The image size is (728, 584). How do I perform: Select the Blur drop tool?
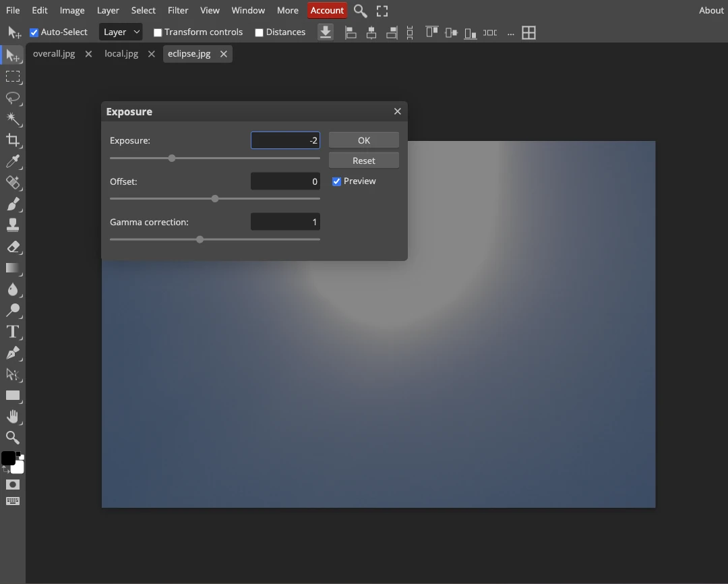pyautogui.click(x=13, y=289)
